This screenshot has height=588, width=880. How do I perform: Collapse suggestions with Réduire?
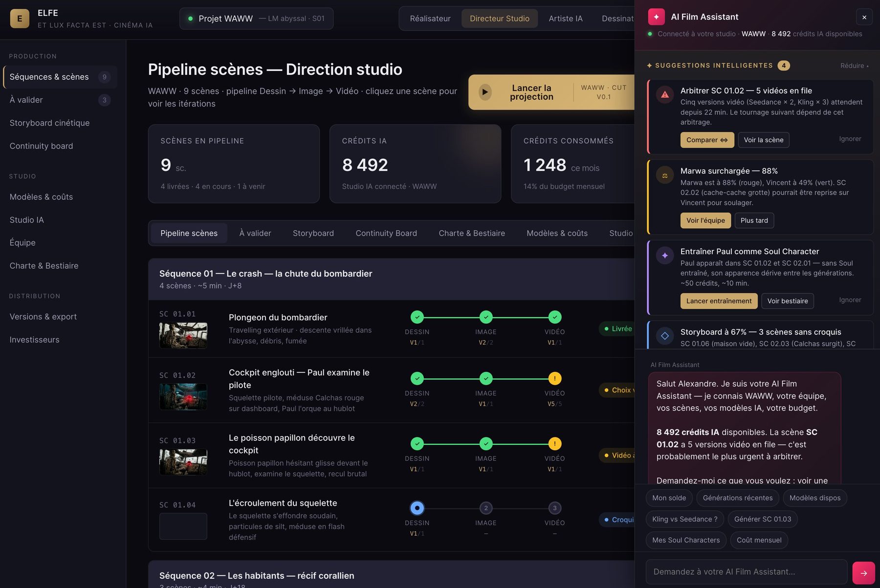854,65
